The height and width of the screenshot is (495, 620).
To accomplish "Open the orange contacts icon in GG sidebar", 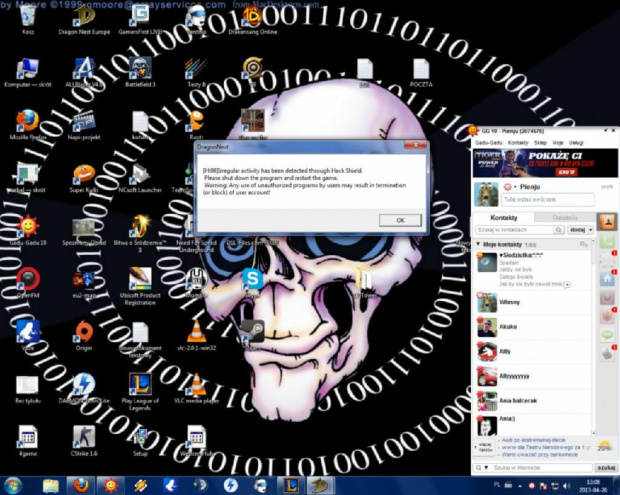I will coord(607,222).
